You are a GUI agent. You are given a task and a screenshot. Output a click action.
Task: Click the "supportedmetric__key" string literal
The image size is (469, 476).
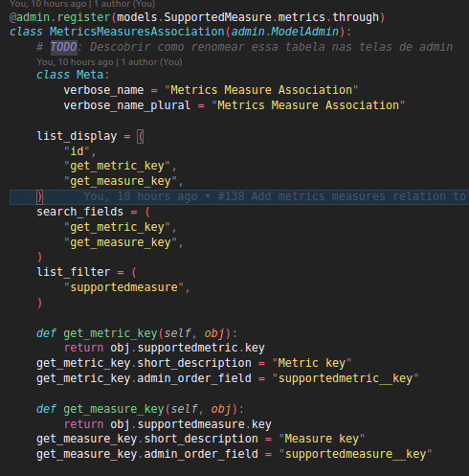click(346, 378)
